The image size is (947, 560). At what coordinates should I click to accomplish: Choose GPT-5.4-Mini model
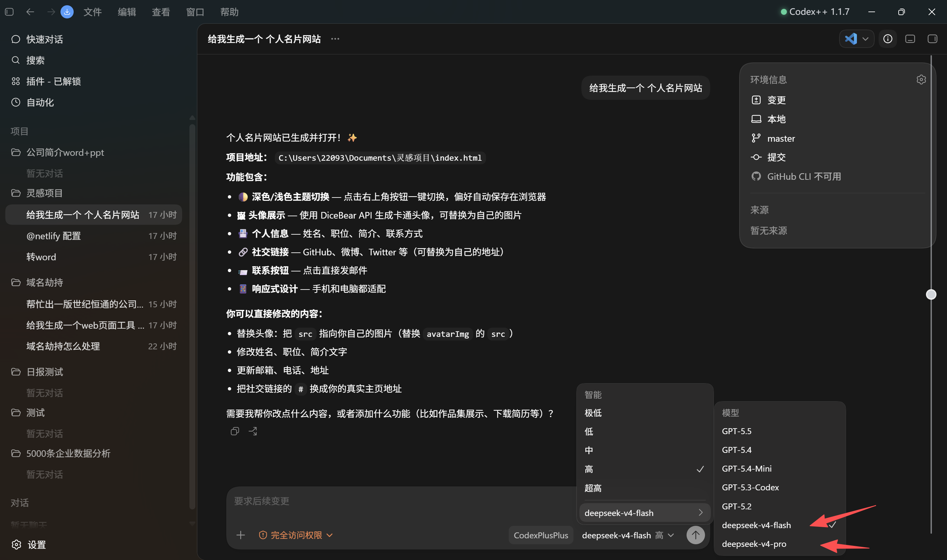pos(780,469)
